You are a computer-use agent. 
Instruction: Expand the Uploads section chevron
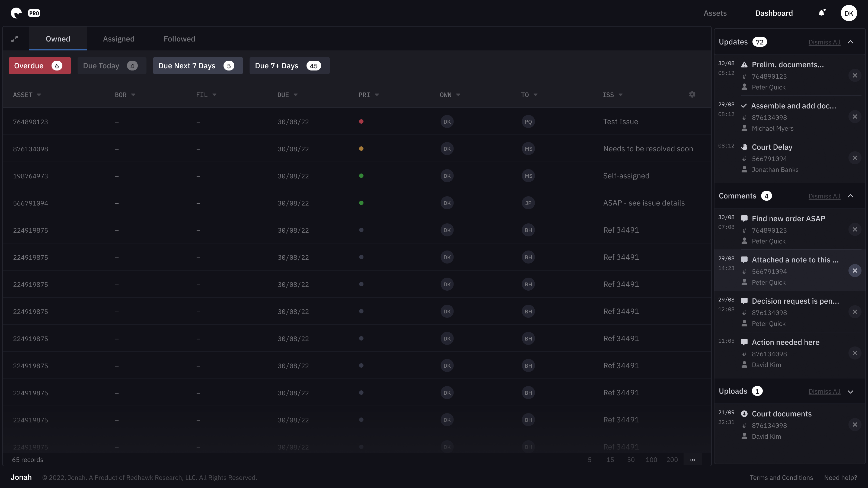850,391
